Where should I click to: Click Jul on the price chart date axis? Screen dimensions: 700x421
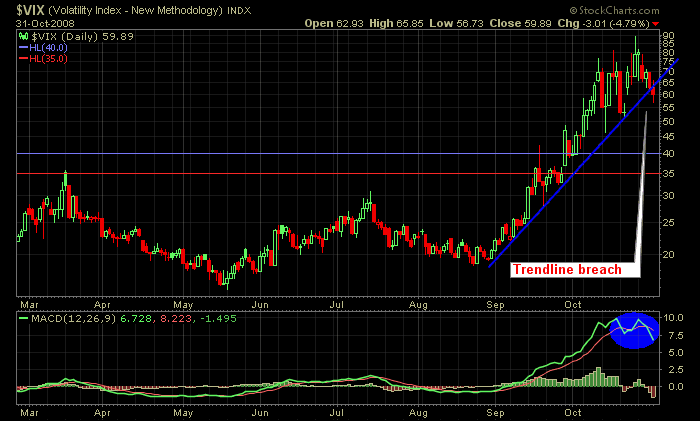(x=337, y=304)
